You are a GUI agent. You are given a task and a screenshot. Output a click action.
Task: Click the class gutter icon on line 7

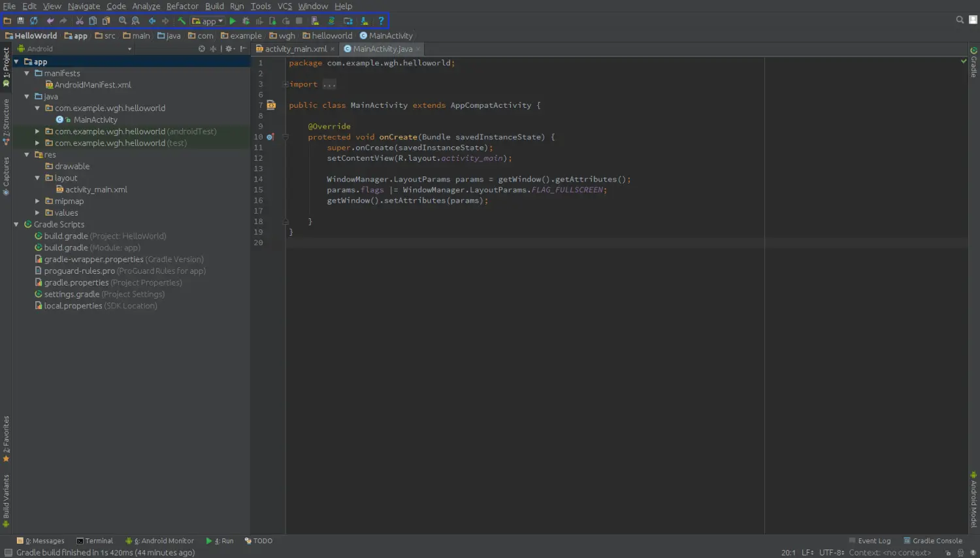[271, 105]
